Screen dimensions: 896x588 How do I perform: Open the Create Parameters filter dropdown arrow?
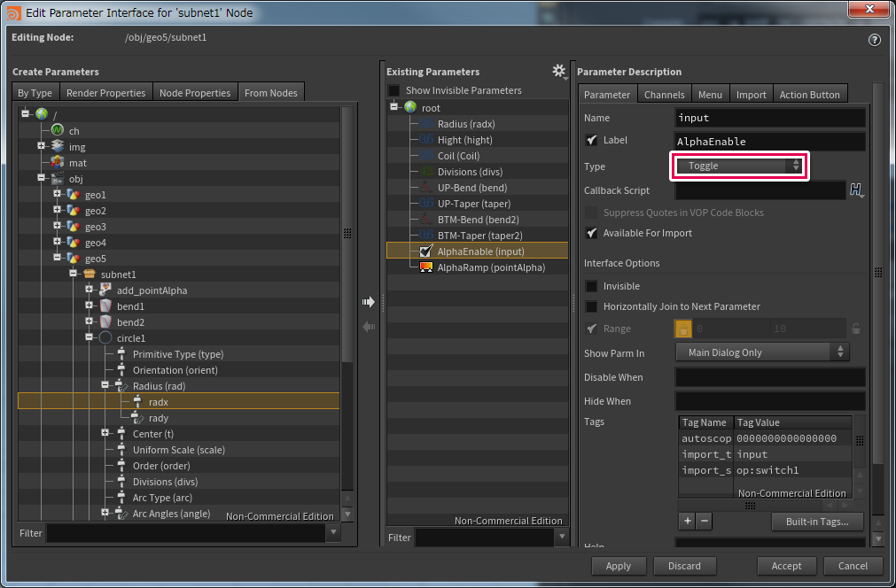click(x=334, y=532)
